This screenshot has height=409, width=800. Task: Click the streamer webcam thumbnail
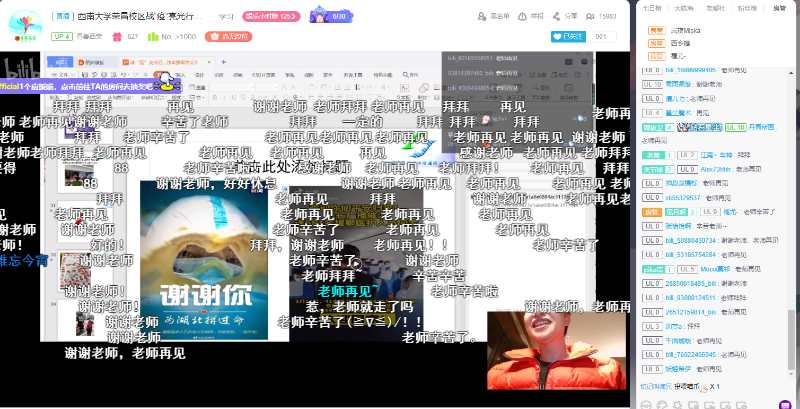(x=556, y=350)
